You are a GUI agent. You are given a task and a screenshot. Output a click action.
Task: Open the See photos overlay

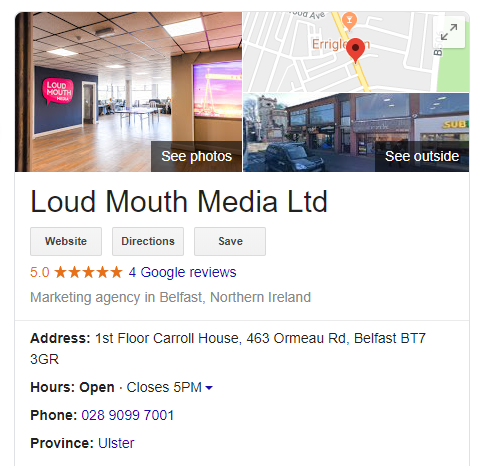pyautogui.click(x=196, y=156)
